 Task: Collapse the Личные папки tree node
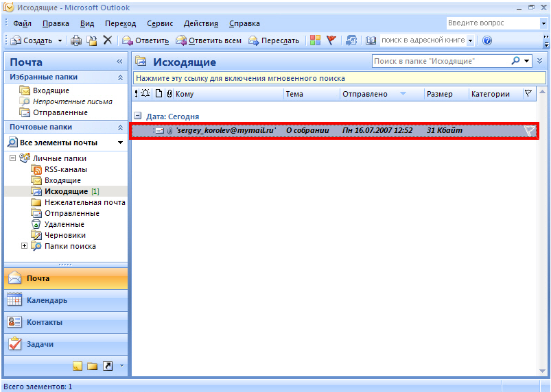(12, 158)
